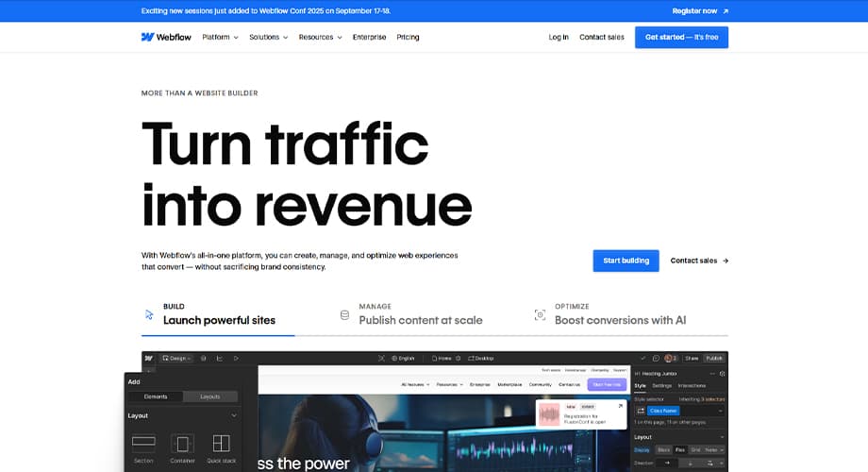Click the Manage tab database icon

click(344, 314)
